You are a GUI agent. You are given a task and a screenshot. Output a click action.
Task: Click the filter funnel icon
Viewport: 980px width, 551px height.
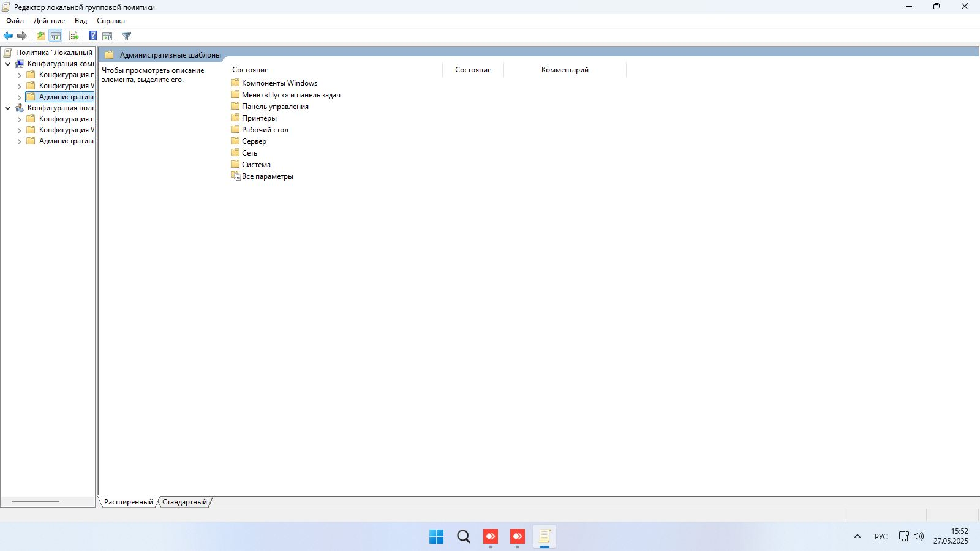tap(127, 36)
